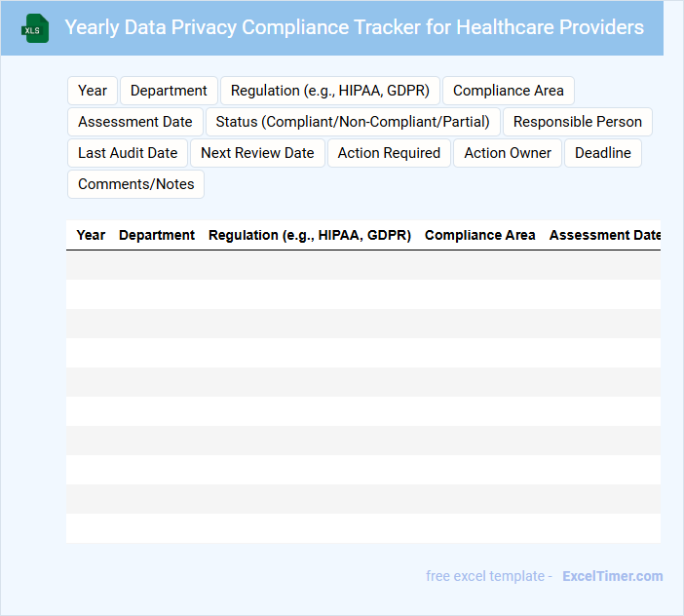Click the Last Audit Date tag

tap(128, 153)
